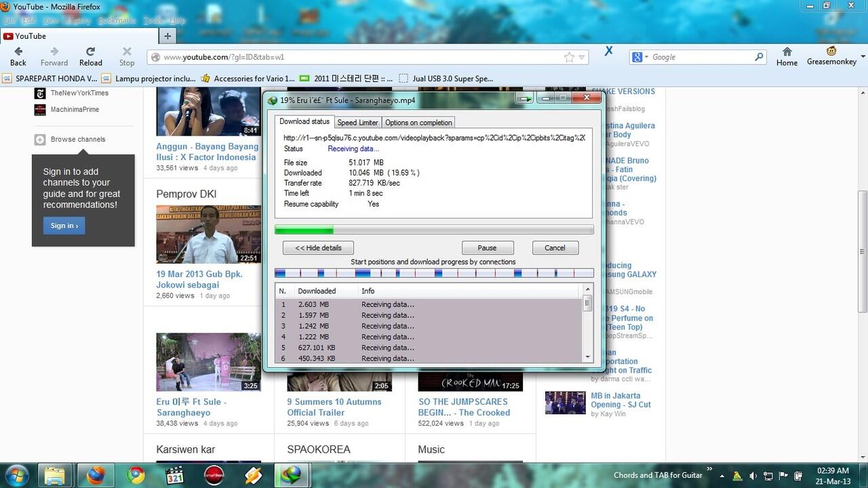Open 19 Mar 2013 Gub Bpk. Jokowi link
Image resolution: width=868 pixels, height=488 pixels.
coord(199,279)
